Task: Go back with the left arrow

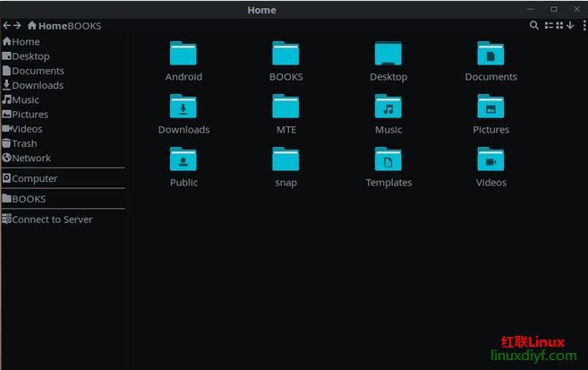Action: (6, 26)
